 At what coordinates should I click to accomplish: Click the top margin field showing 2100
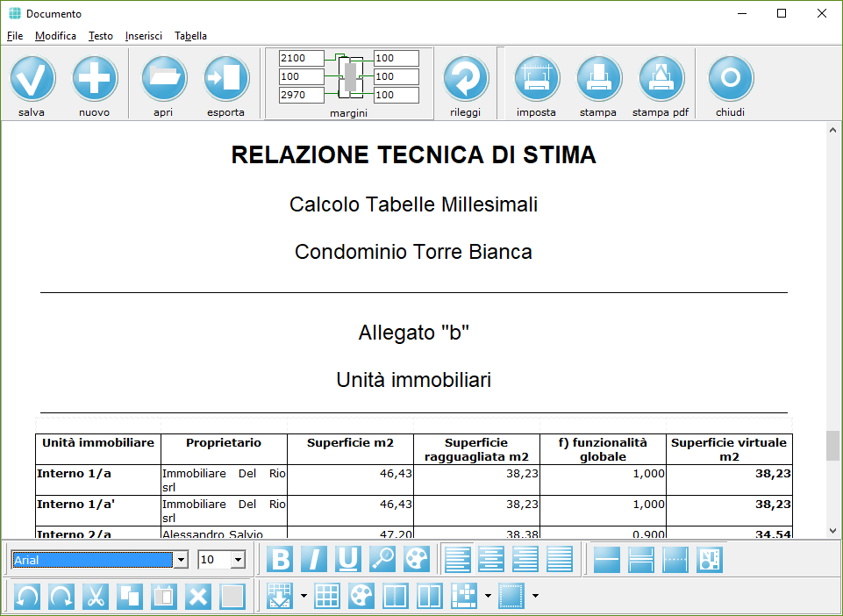click(x=301, y=58)
